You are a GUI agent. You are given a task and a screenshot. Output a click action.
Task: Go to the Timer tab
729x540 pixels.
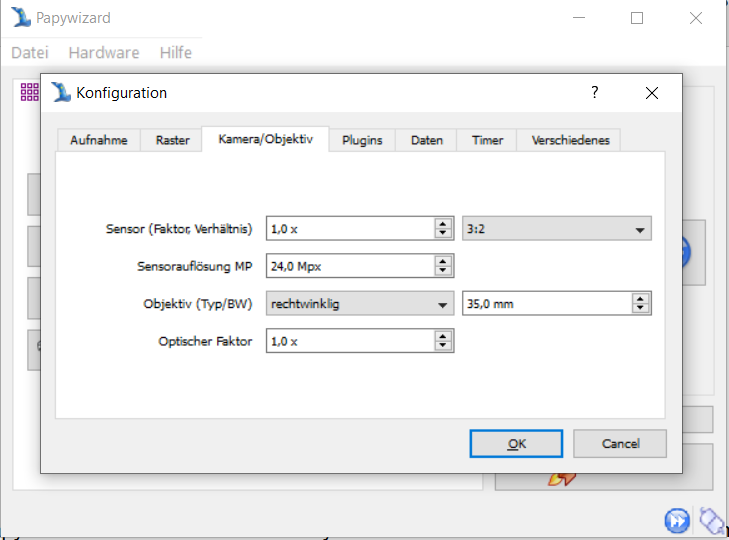pos(487,141)
